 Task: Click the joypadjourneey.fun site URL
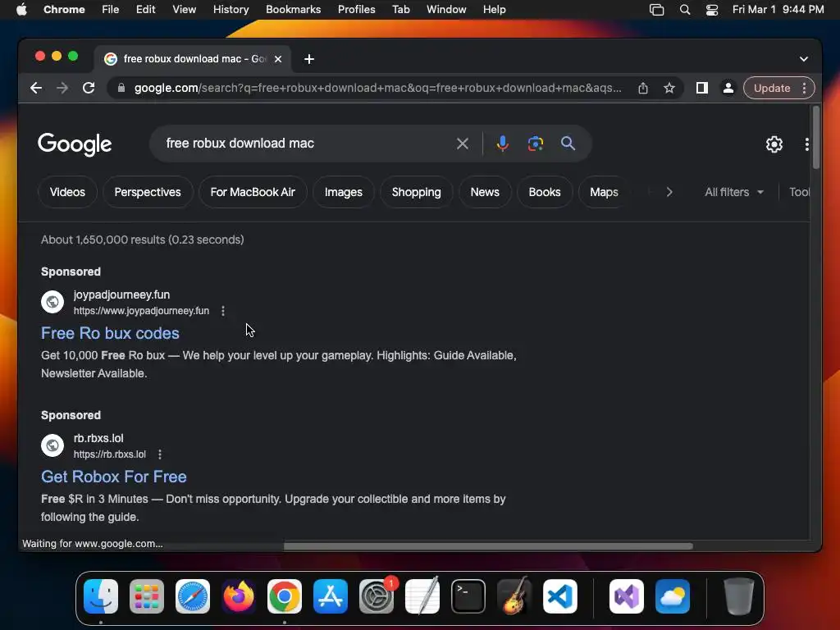(141, 311)
